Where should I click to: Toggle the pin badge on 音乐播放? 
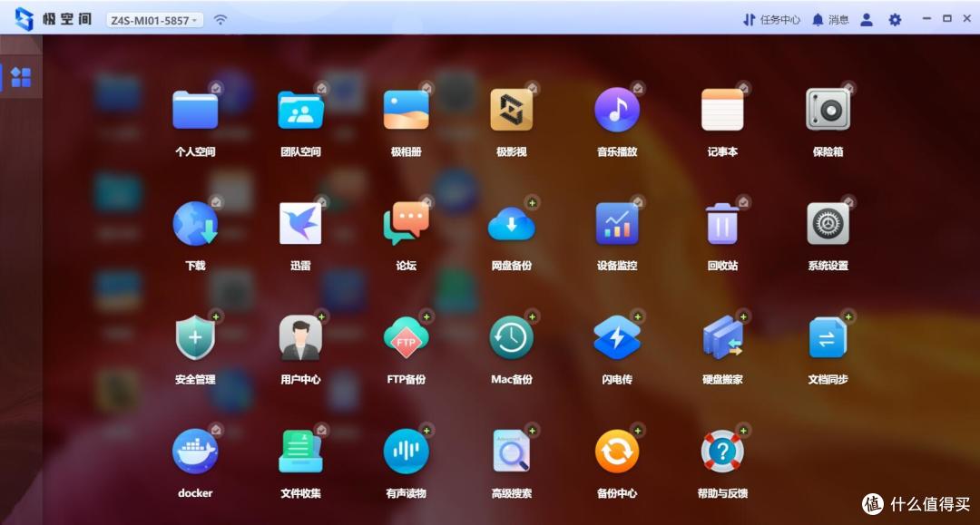[x=638, y=88]
